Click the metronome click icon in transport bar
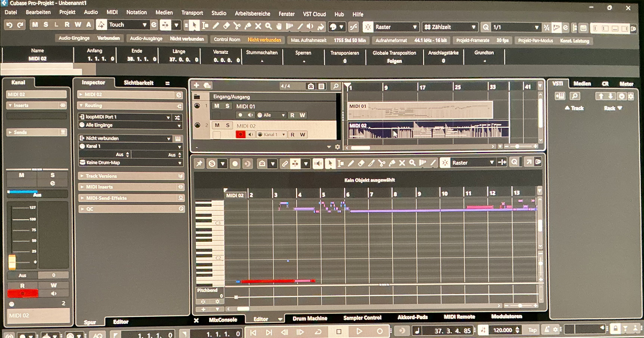Viewport: 644px width, 338px height. [547, 330]
